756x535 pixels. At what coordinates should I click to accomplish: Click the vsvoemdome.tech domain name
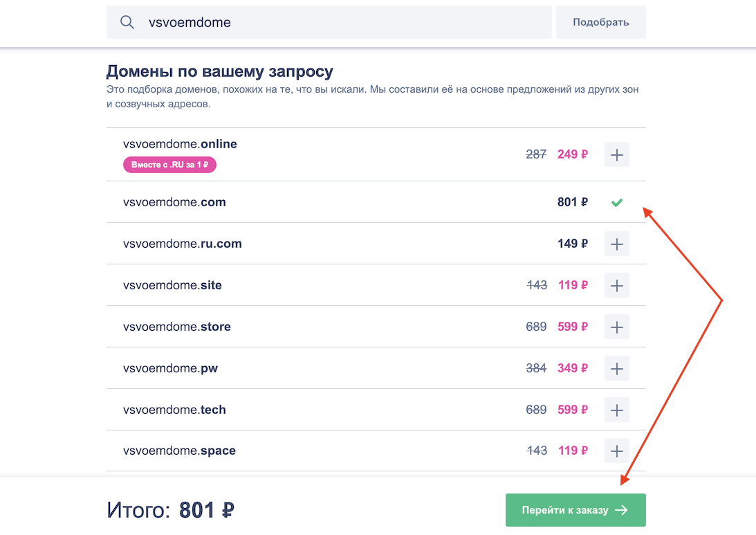click(174, 410)
